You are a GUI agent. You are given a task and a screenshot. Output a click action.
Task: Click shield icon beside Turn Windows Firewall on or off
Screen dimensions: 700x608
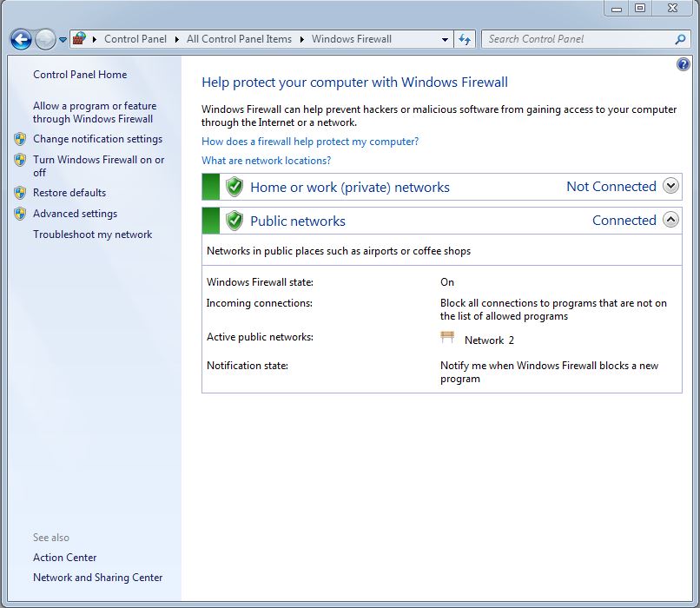(x=20, y=160)
